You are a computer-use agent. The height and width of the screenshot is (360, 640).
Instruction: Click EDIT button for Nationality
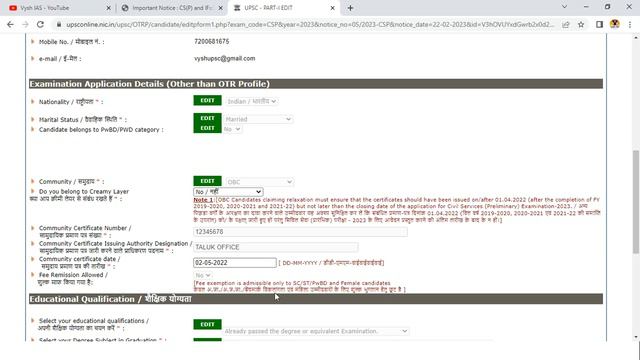pos(207,100)
